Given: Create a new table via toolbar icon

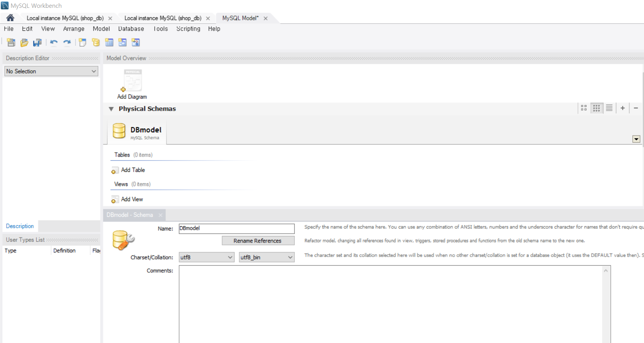Looking at the screenshot, I should 109,43.
